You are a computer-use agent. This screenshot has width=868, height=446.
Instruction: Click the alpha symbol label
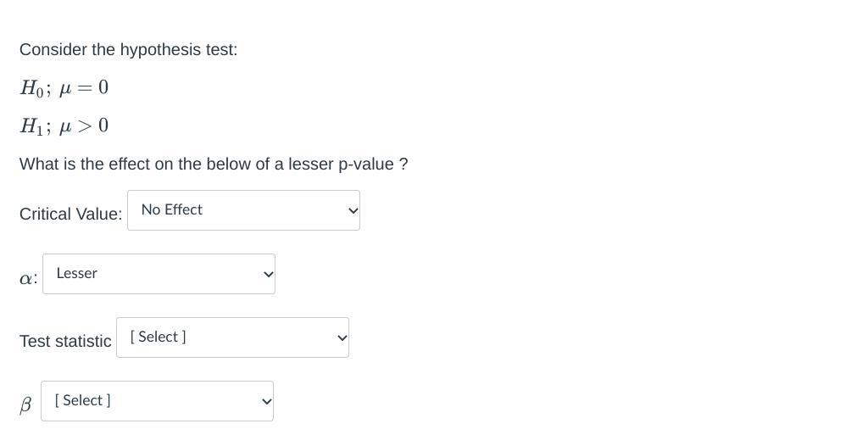coord(27,278)
